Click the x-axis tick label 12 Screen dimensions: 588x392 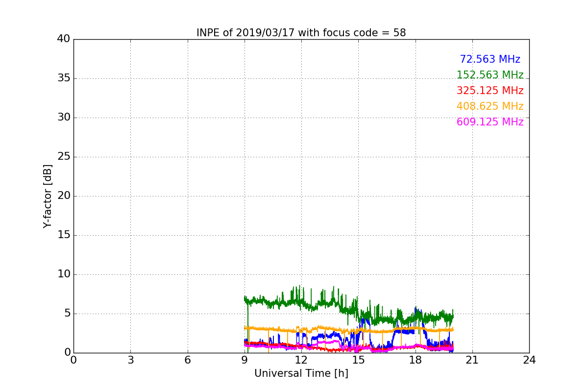[301, 360]
